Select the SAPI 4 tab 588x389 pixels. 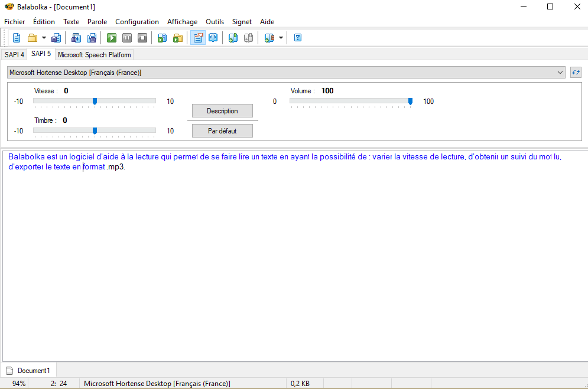[14, 55]
